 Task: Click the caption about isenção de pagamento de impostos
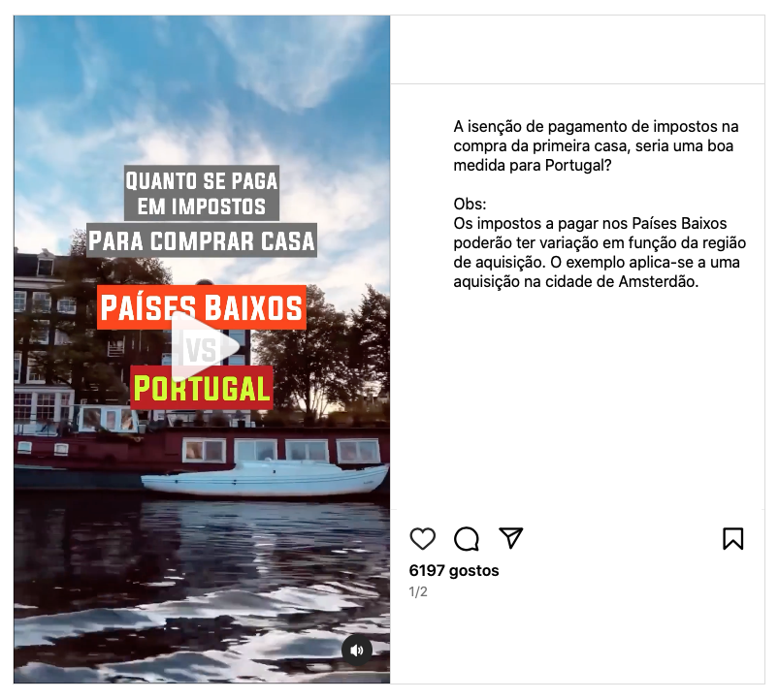[x=596, y=146]
